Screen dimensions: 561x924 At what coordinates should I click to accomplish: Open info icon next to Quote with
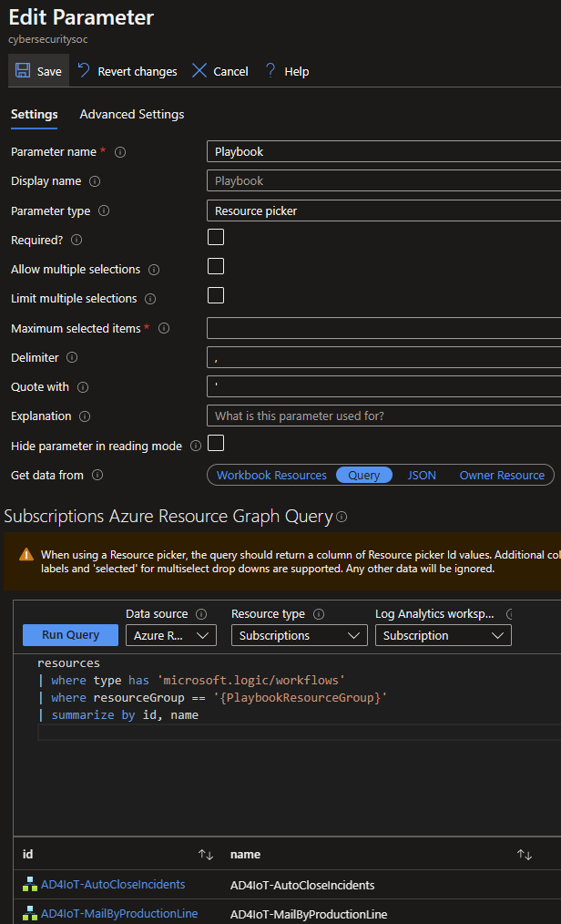(83, 387)
